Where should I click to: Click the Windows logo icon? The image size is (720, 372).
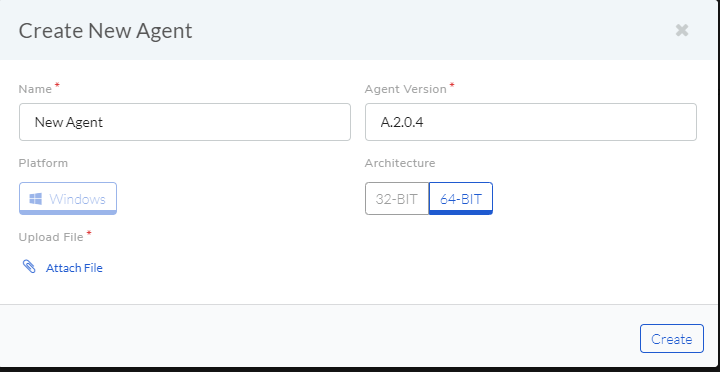[x=36, y=199]
